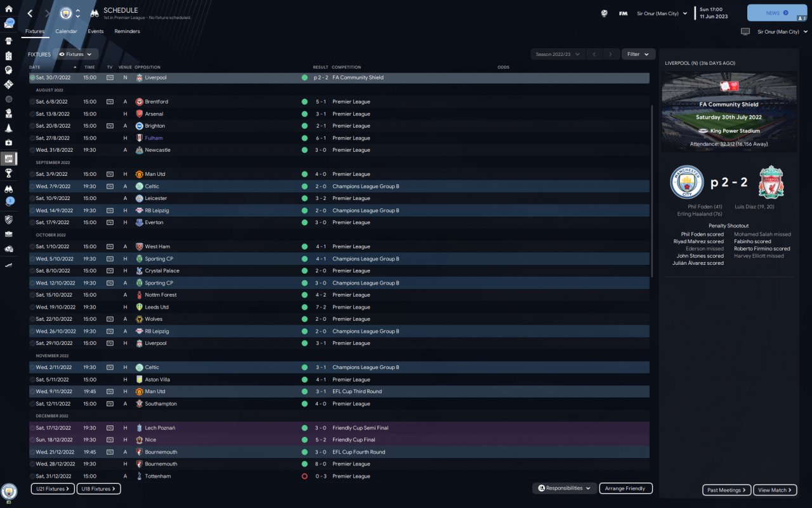Open the Competitions trophy icon

point(9,173)
